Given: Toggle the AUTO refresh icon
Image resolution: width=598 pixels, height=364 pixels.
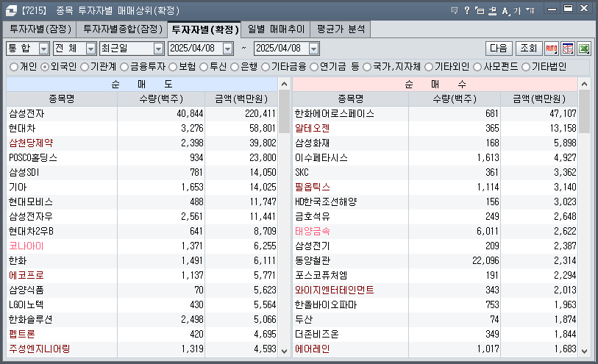Looking at the screenshot, I should (x=552, y=49).
